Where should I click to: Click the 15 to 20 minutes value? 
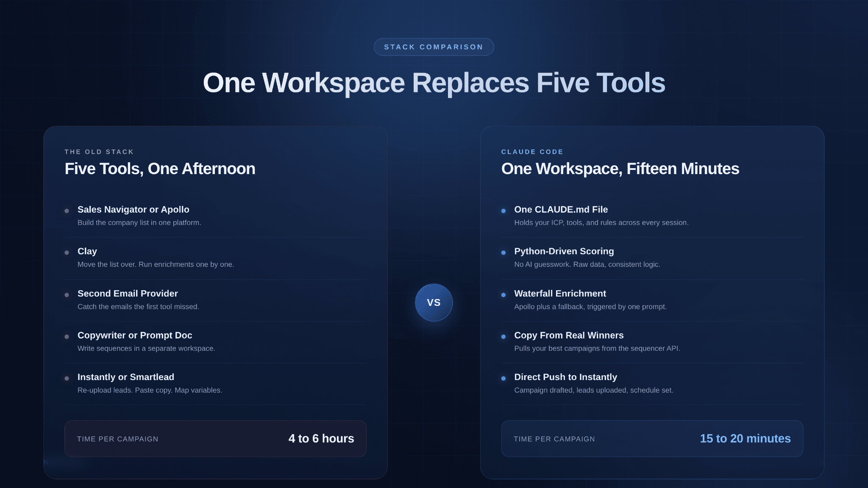pyautogui.click(x=745, y=438)
